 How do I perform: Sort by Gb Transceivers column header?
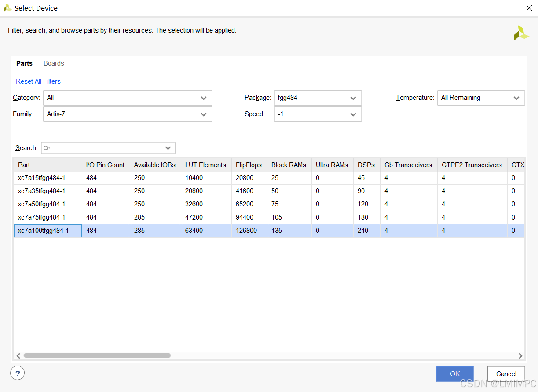pyautogui.click(x=408, y=165)
